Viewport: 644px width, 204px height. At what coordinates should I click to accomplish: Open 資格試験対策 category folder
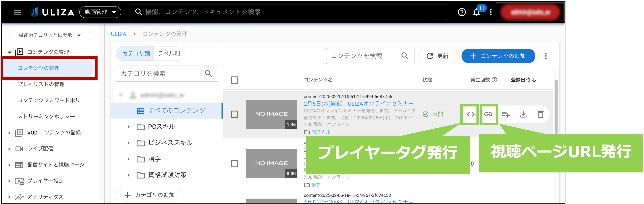[x=162, y=175]
